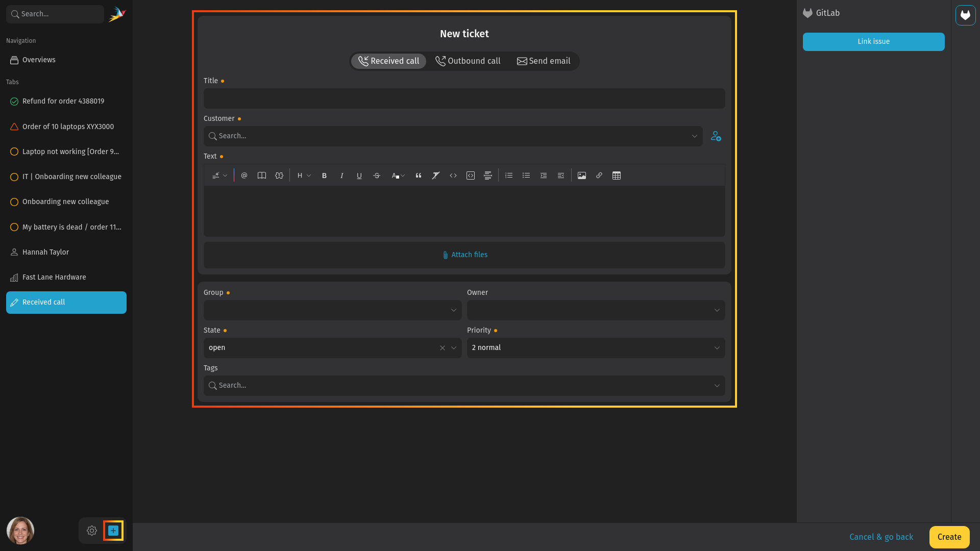Image resolution: width=980 pixels, height=551 pixels.
Task: Insert a table into the ticket text
Action: 617,176
